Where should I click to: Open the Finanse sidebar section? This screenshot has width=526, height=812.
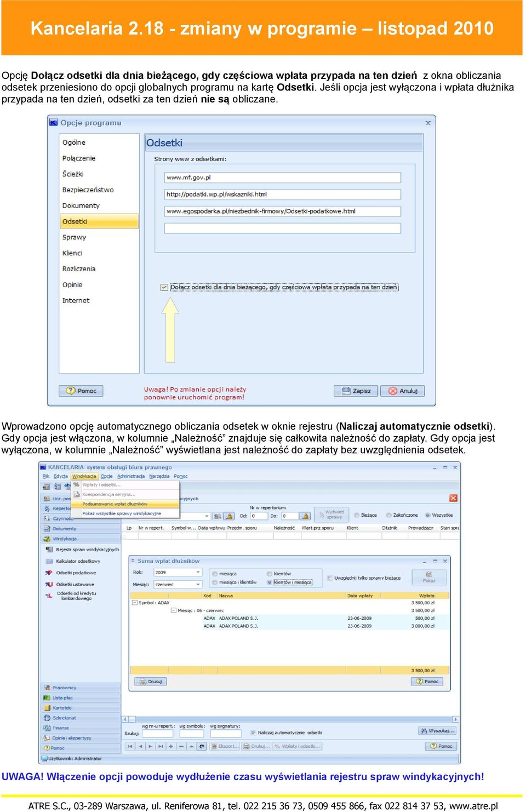pyautogui.click(x=81, y=728)
